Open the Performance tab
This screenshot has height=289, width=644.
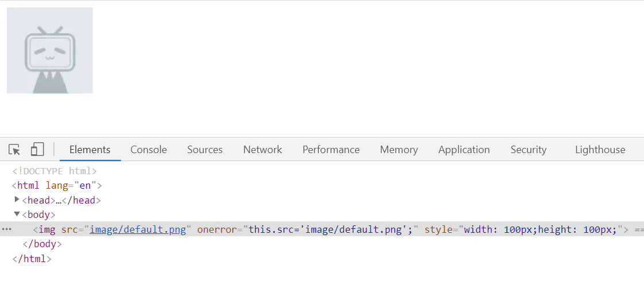point(331,150)
